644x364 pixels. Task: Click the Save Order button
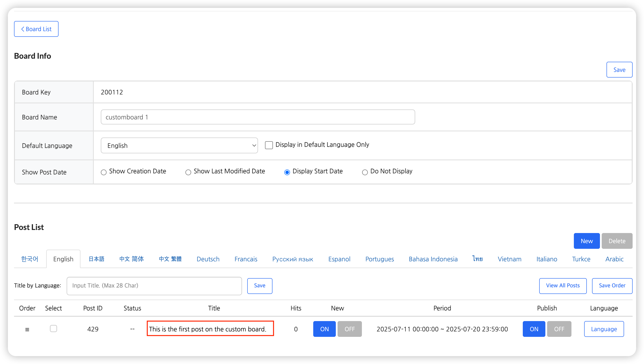coord(612,286)
